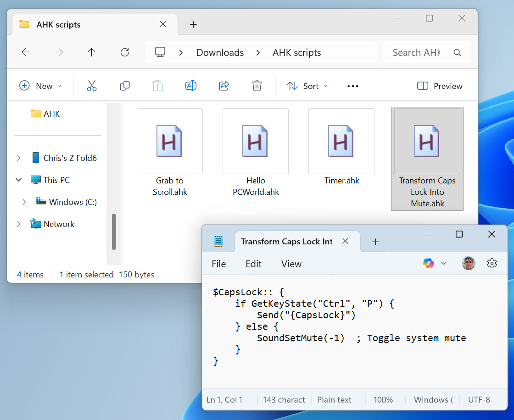This screenshot has width=514, height=420.
Task: Cut the selected script file
Action: [x=92, y=86]
